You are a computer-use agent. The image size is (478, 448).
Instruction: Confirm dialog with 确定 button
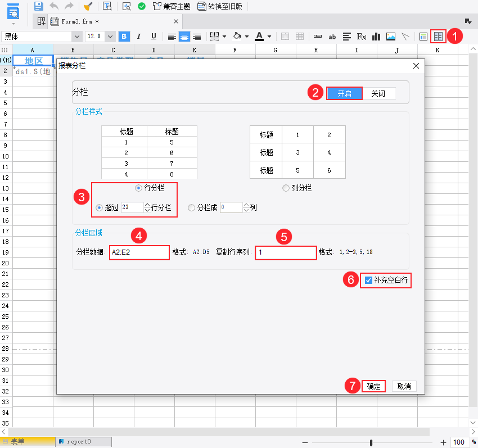373,386
